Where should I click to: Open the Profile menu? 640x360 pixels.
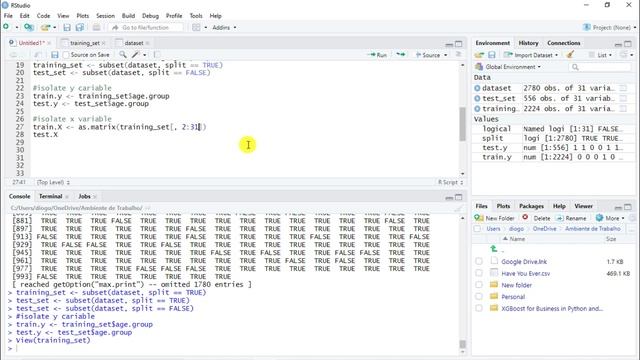[174, 16]
